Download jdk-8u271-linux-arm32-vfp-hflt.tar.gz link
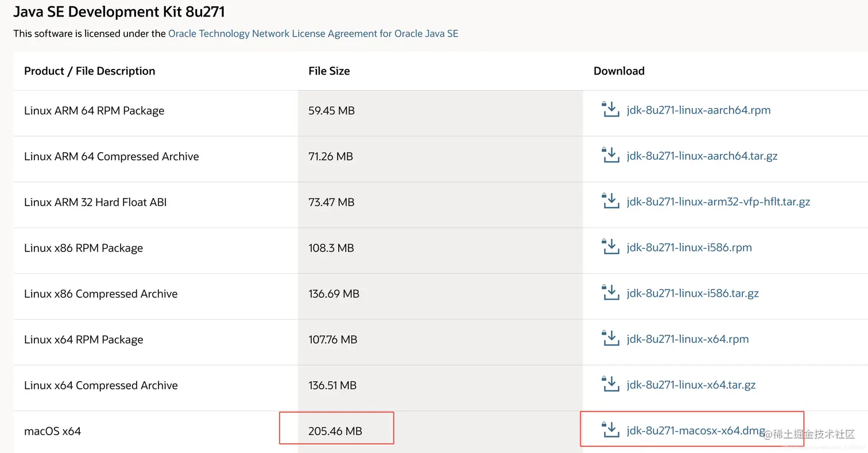This screenshot has height=453, width=868. tap(719, 202)
